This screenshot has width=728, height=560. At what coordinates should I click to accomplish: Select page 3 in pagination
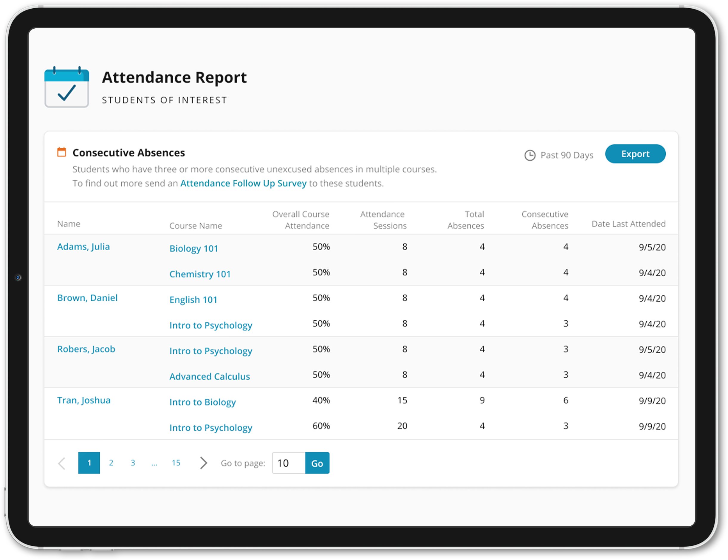tap(133, 463)
